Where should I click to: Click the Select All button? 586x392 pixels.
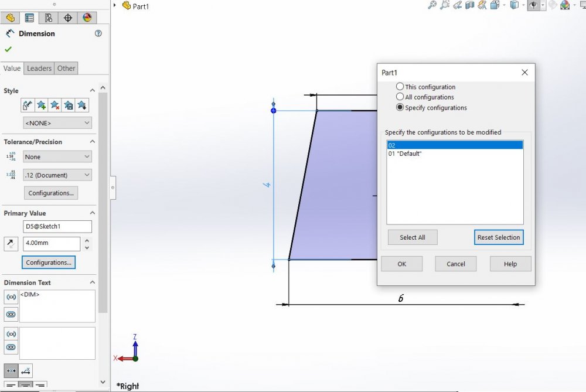413,237
